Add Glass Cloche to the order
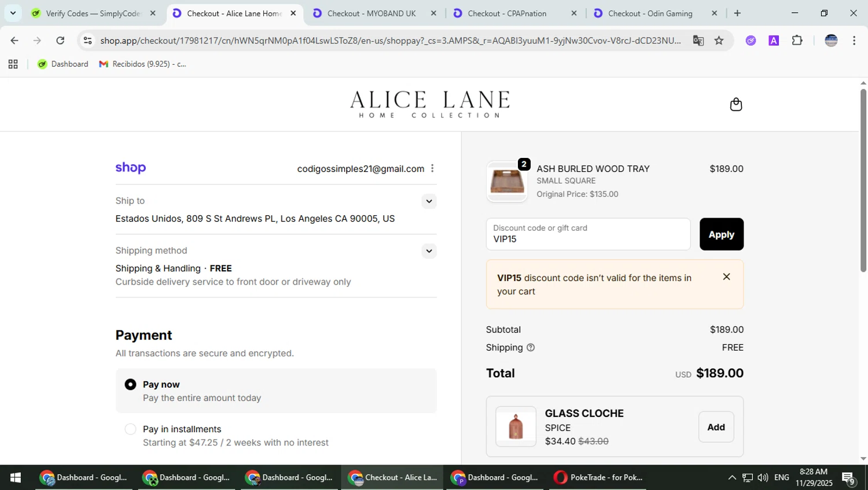This screenshot has width=868, height=490. point(716,427)
